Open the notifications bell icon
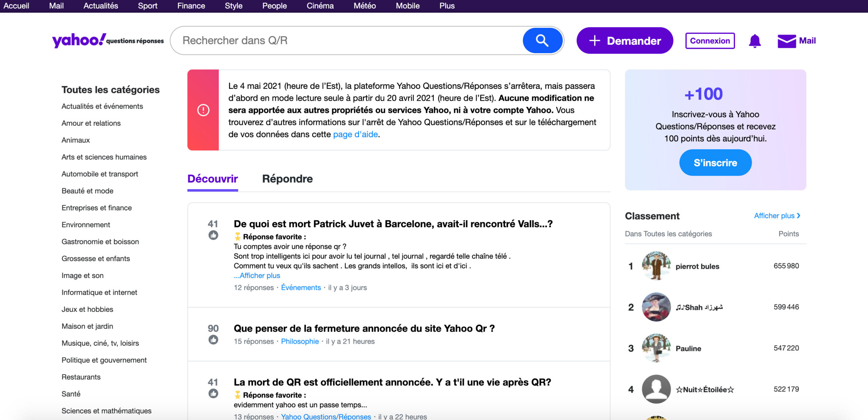The height and width of the screenshot is (420, 868). (x=755, y=41)
